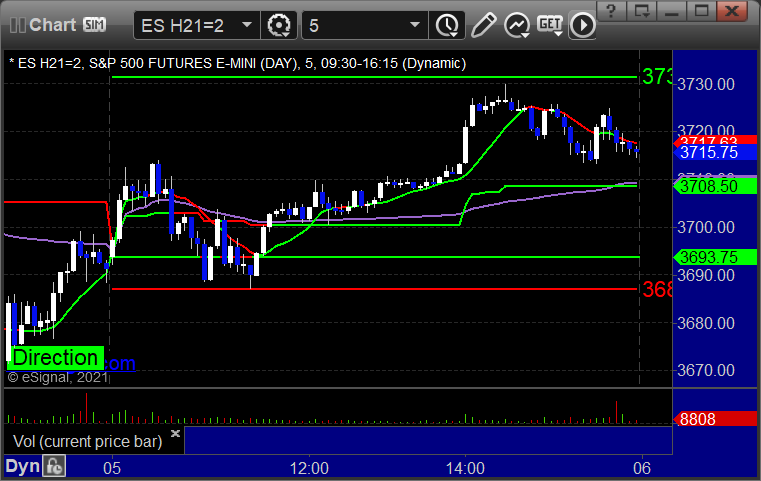Click the 3700.00 price axis label
The image size is (761, 481).
[706, 227]
